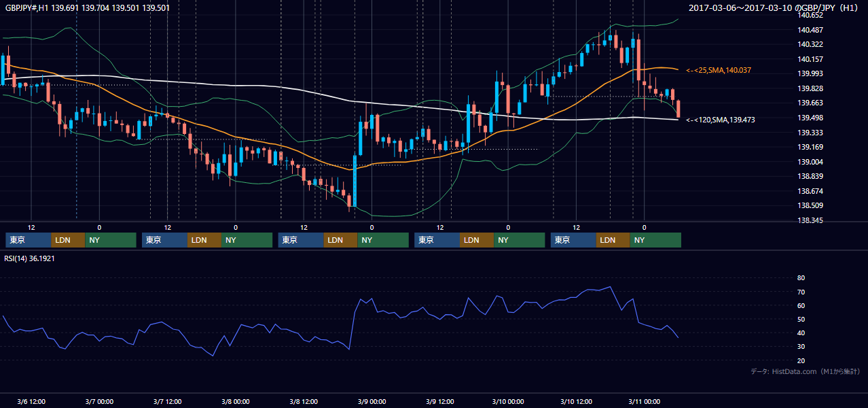Click the 3/9 12:00 time axis label
This screenshot has width=868, height=408.
tap(440, 401)
